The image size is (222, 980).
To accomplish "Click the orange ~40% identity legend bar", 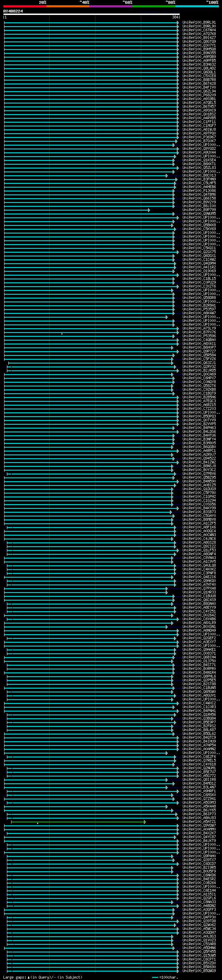I will (68, 6).
